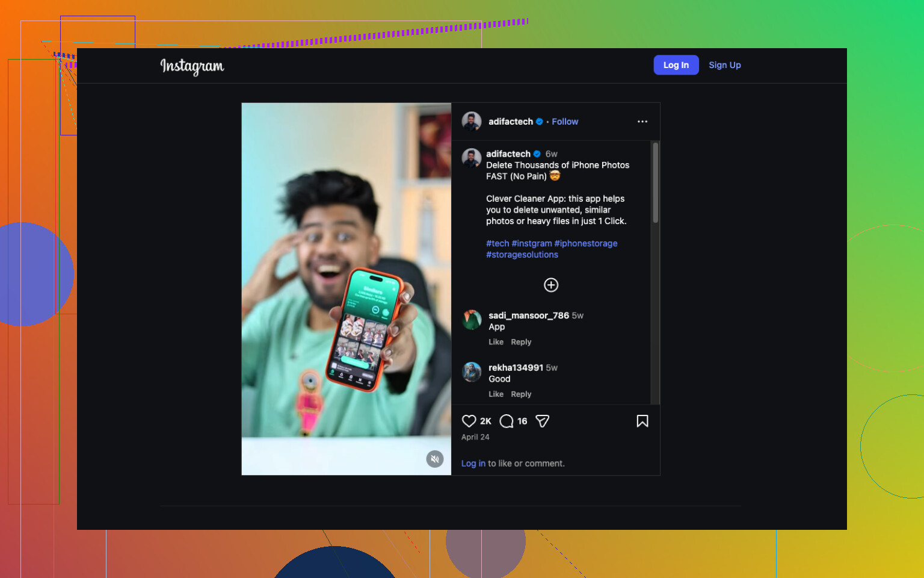This screenshot has height=578, width=924.
Task: Open adifactech avatar beside the caption
Action: coord(472,158)
